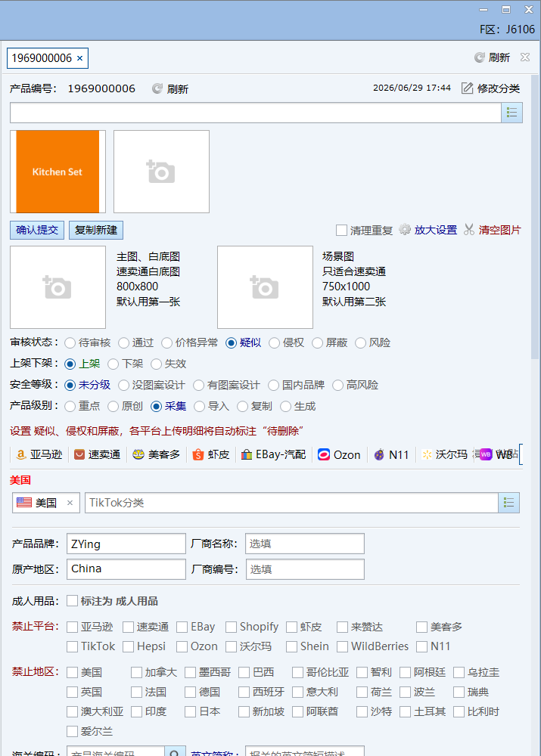
Task: Switch to the 亚马逊 platform tab
Action: (39, 454)
